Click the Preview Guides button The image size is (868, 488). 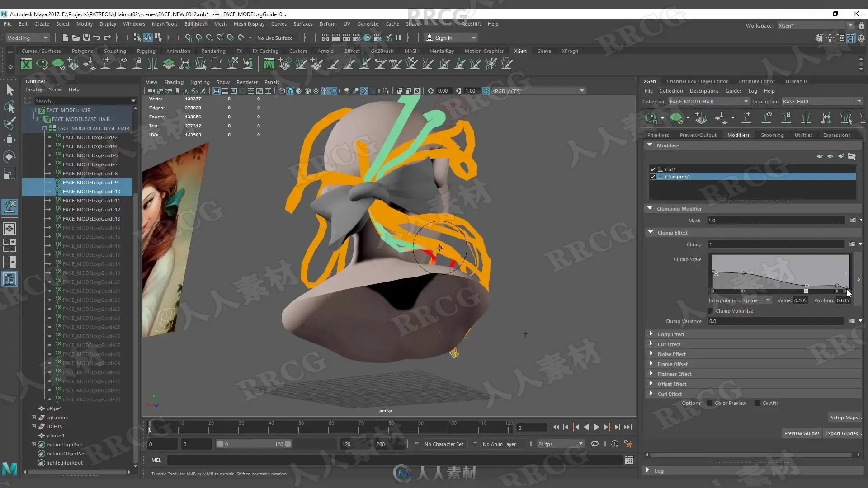801,433
